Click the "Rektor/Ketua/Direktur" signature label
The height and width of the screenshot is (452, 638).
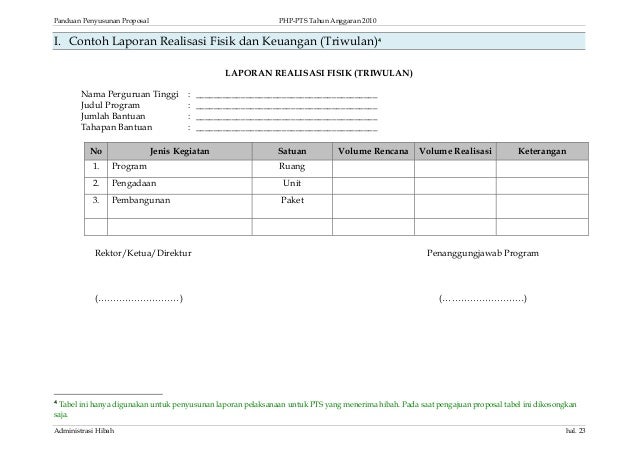tap(143, 253)
